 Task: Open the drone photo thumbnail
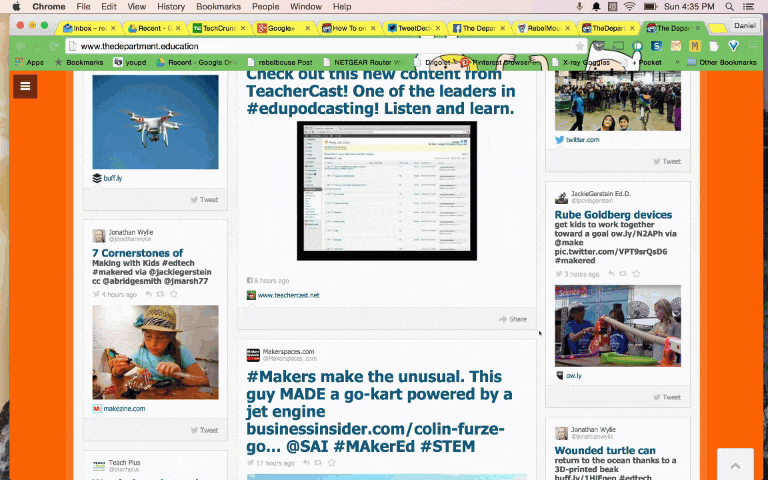tap(155, 121)
